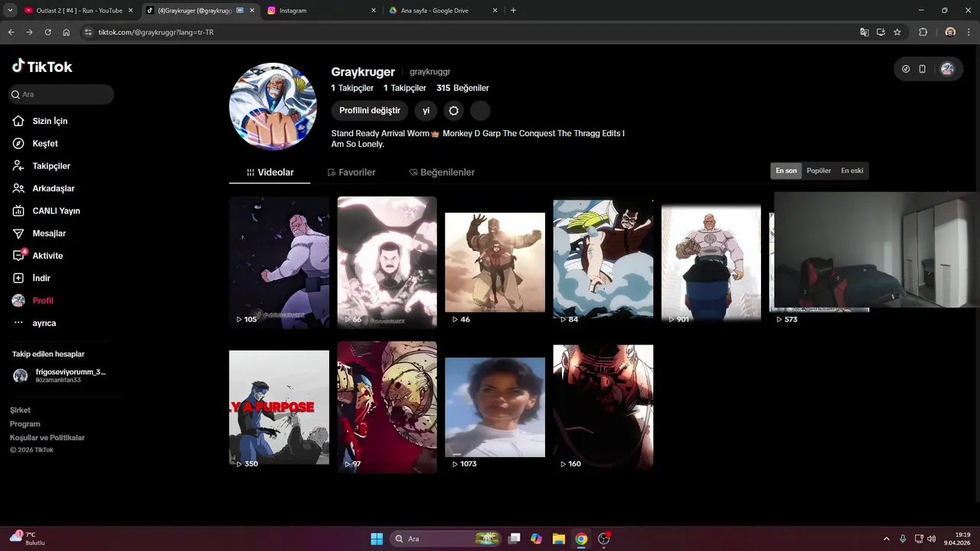Screen dimensions: 980x551
Task: Open the PURPOSE video with 350 views
Action: [279, 407]
